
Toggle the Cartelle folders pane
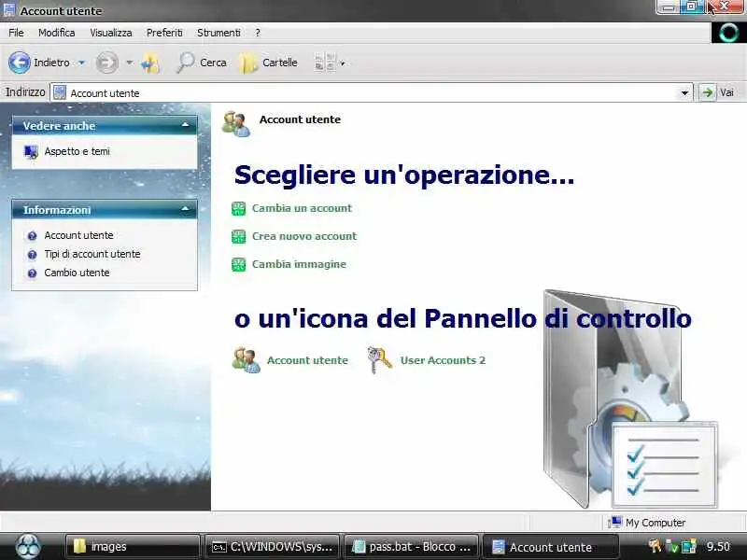(268, 63)
